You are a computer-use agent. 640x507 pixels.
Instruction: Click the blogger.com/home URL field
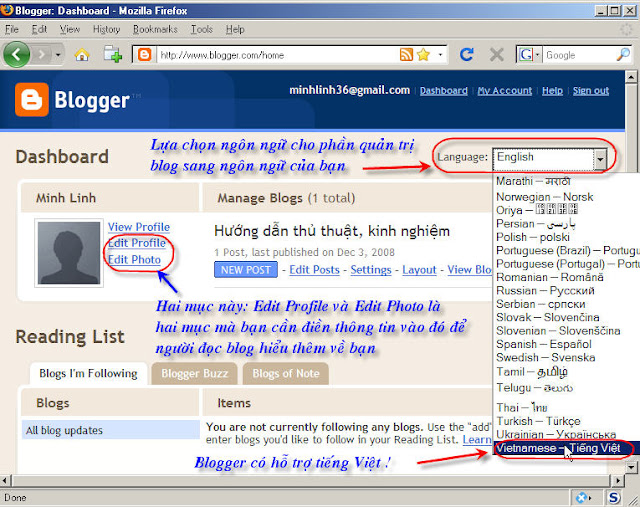[x=278, y=55]
